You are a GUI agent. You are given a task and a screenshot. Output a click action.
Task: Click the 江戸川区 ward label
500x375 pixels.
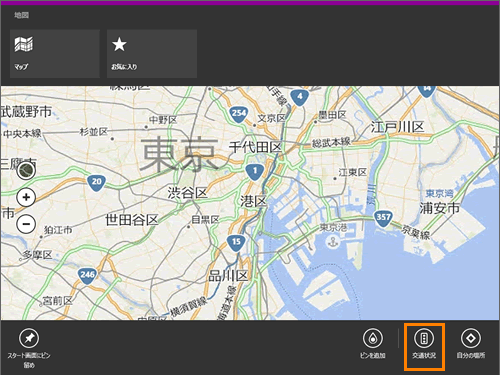[397, 127]
